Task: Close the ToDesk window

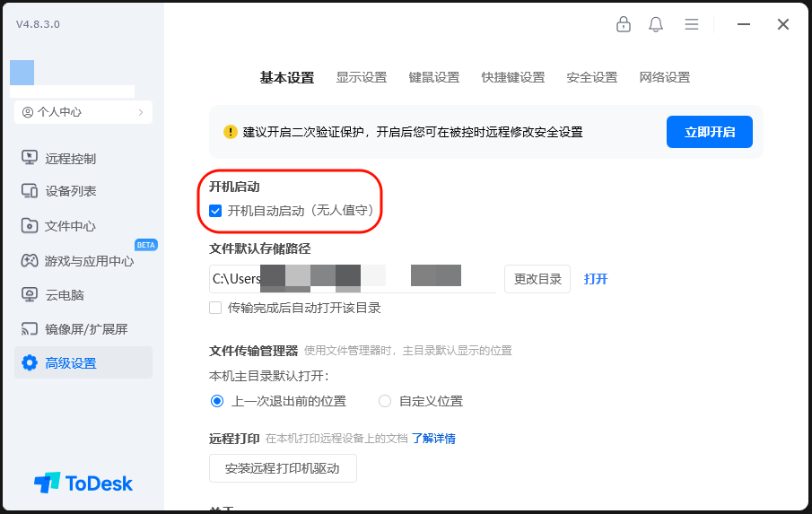Action: click(x=783, y=24)
